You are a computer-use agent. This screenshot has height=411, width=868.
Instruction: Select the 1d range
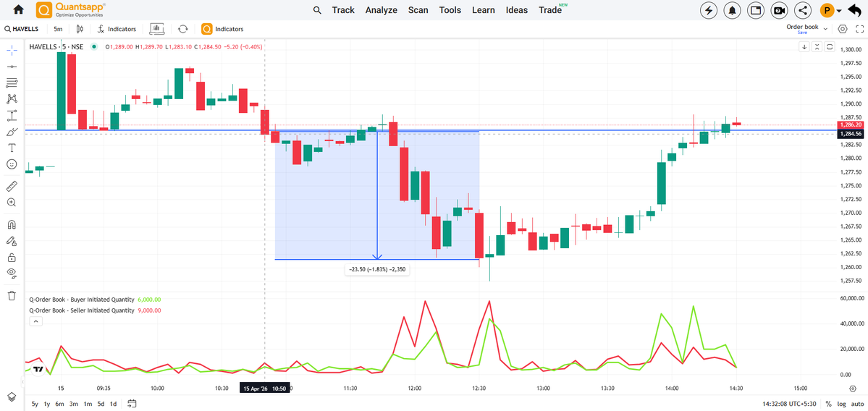click(x=114, y=404)
